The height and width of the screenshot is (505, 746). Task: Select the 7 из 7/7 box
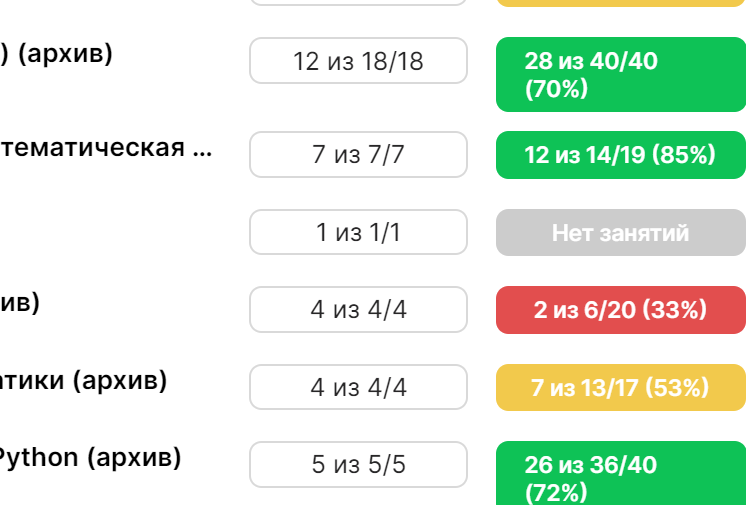point(358,155)
